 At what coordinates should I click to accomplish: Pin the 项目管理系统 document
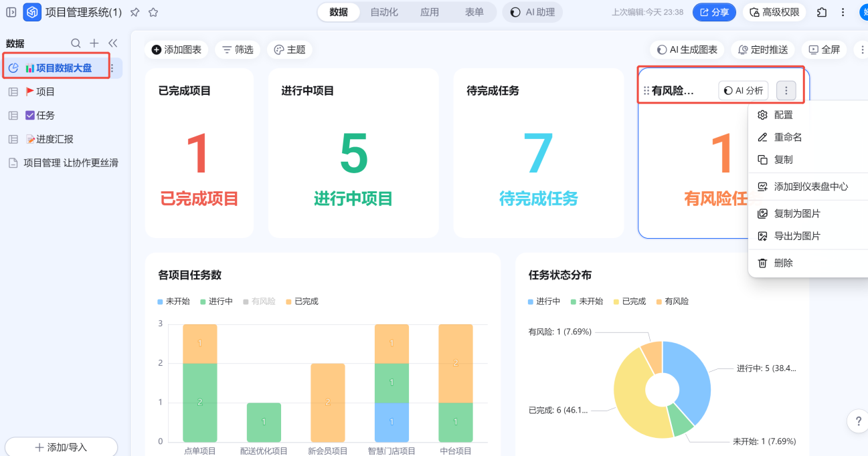click(135, 12)
